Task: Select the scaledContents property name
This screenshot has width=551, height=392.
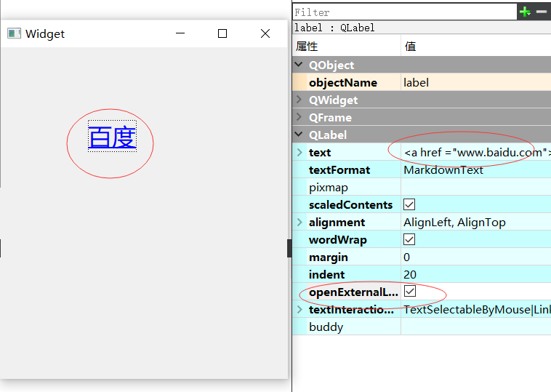Action: pyautogui.click(x=350, y=204)
